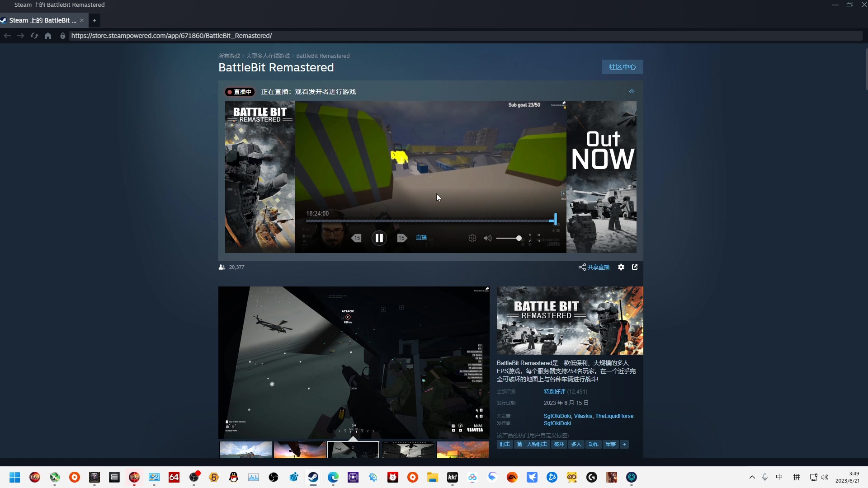Pause the live broadcast video

click(379, 238)
